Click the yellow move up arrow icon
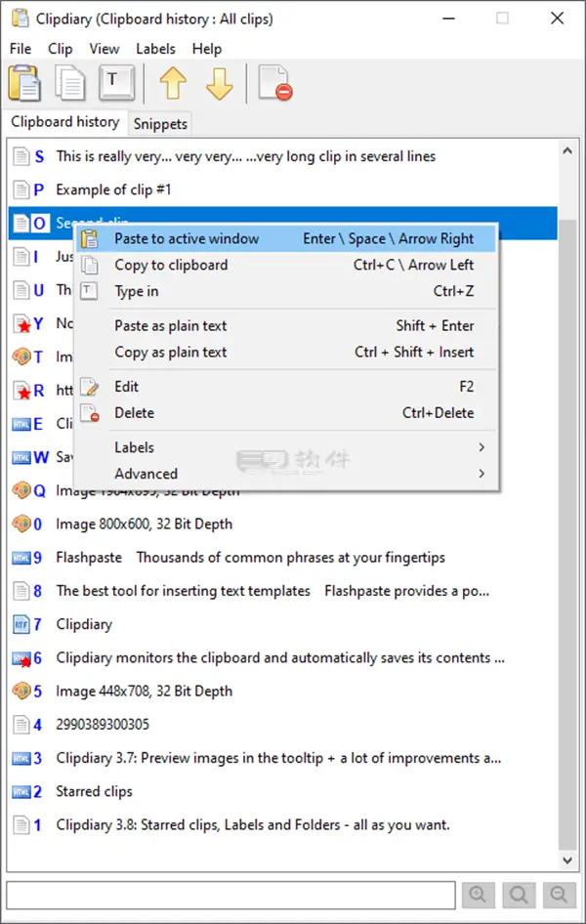Viewport: 586px width, 924px height. [173, 83]
